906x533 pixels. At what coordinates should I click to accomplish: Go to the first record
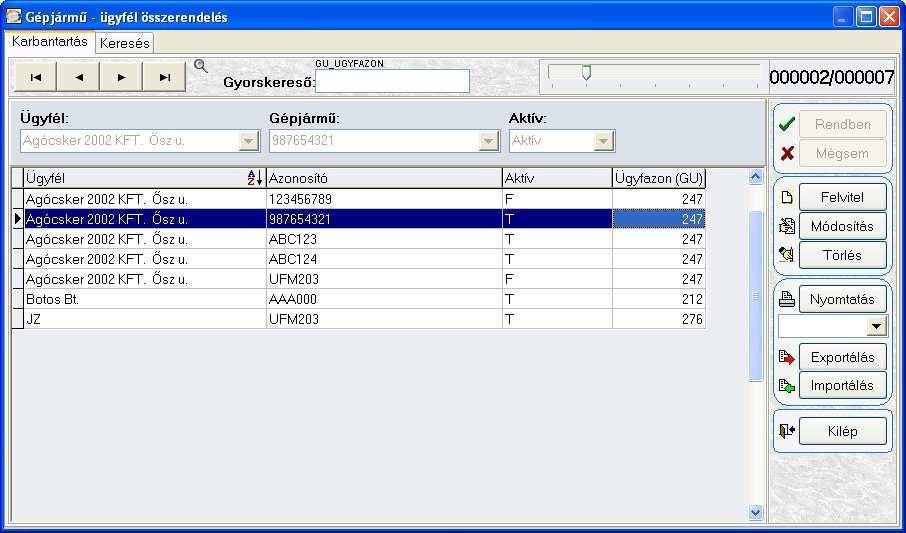point(35,77)
